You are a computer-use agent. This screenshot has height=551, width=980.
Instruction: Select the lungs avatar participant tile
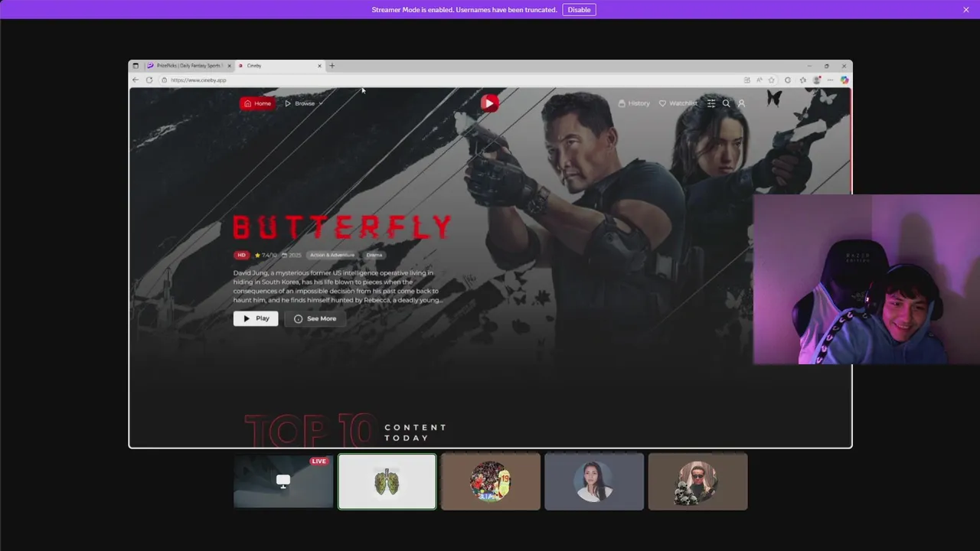(x=387, y=481)
